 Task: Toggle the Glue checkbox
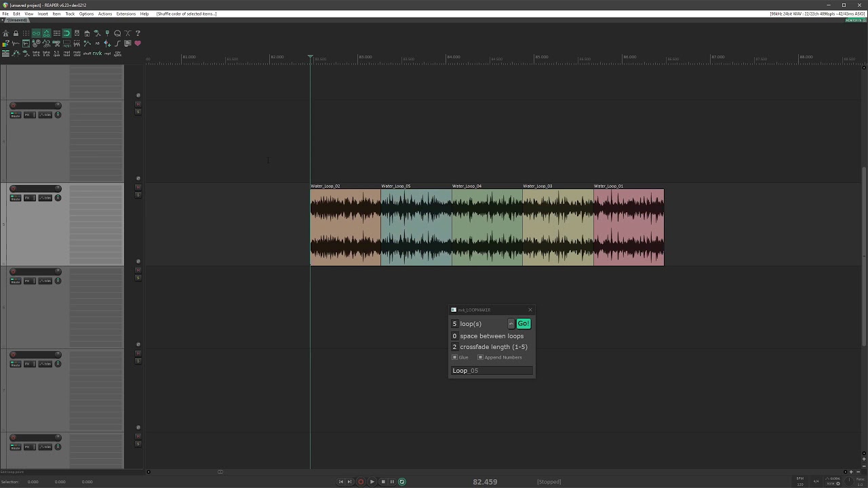tap(455, 357)
